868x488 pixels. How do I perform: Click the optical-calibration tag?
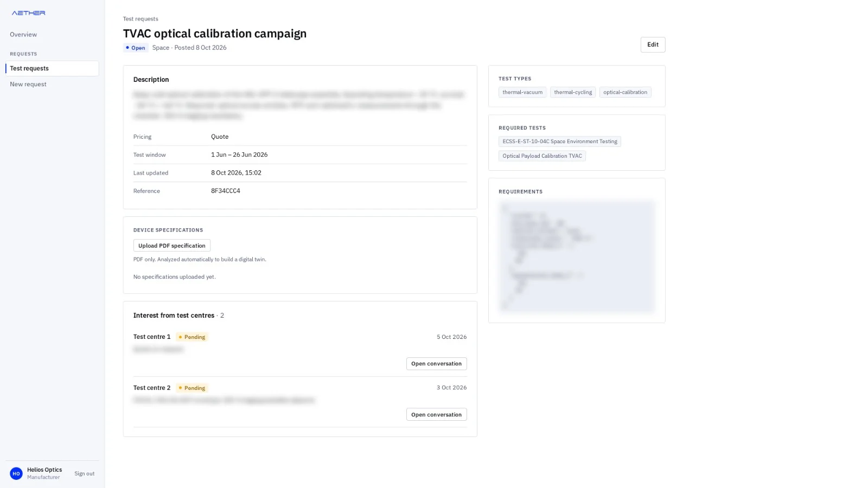(x=625, y=92)
